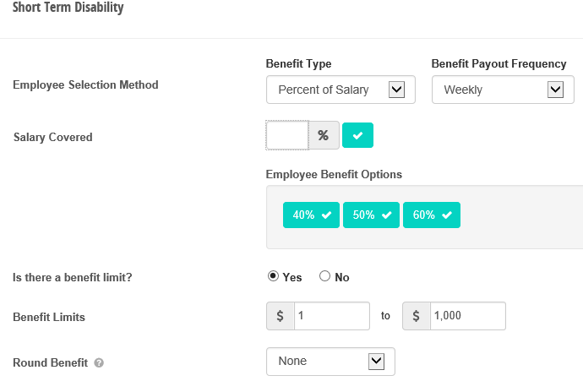Open the Benefit Payout Frequency dropdown
This screenshot has width=583, height=392.
click(503, 90)
